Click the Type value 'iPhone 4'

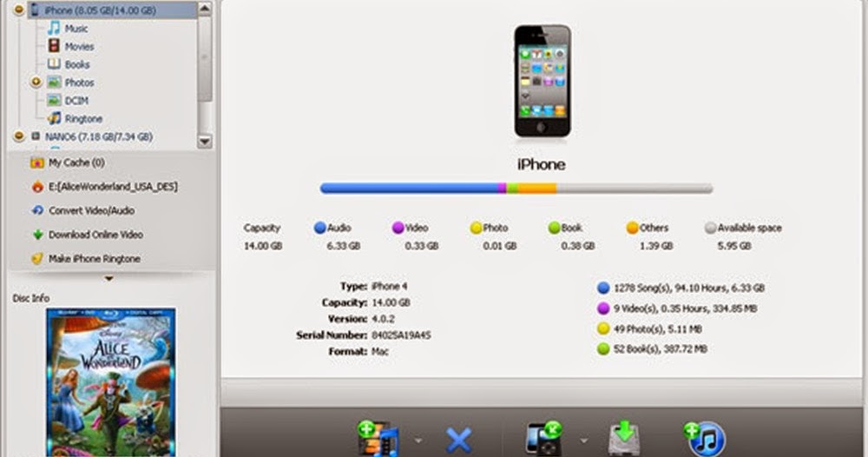coord(389,287)
